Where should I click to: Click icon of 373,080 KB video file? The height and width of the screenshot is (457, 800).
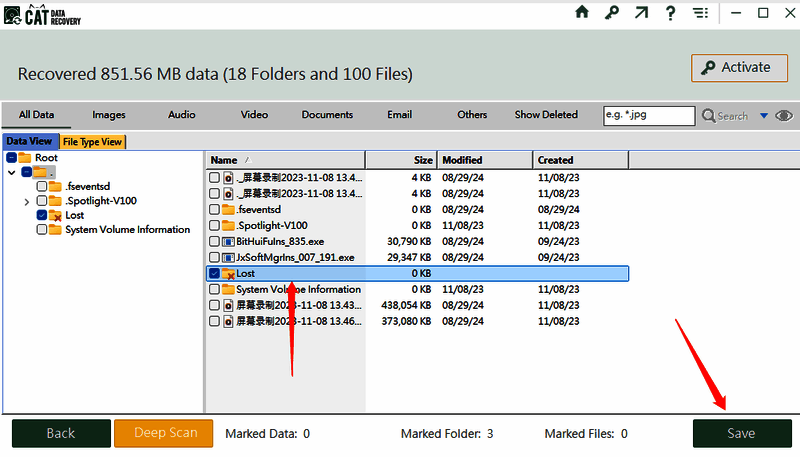pos(228,321)
